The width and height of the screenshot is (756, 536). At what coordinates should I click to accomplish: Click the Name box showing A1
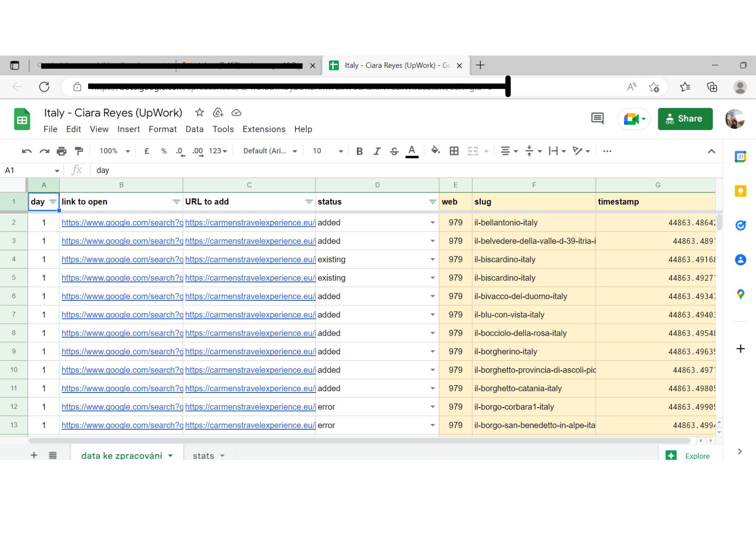31,170
